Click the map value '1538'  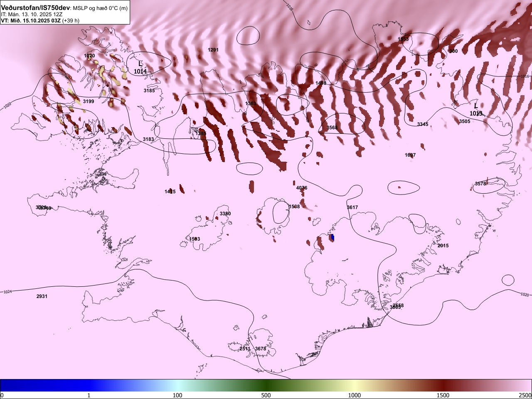[294, 207]
